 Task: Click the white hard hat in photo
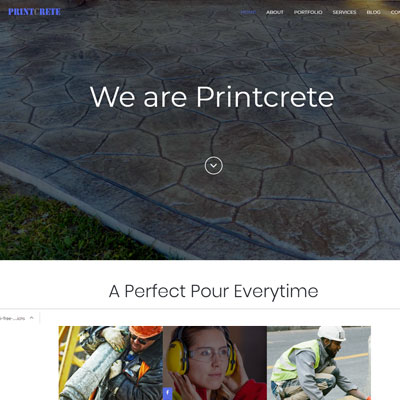(332, 333)
